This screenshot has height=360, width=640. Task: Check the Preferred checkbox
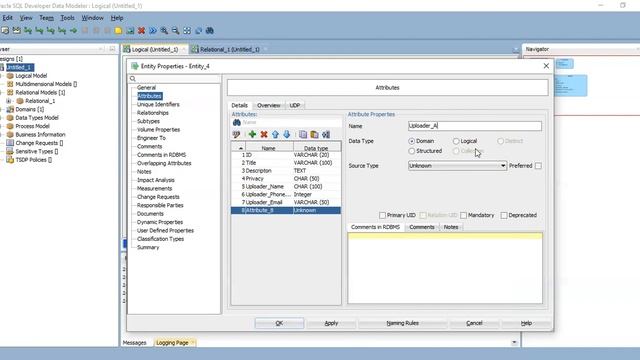538,166
